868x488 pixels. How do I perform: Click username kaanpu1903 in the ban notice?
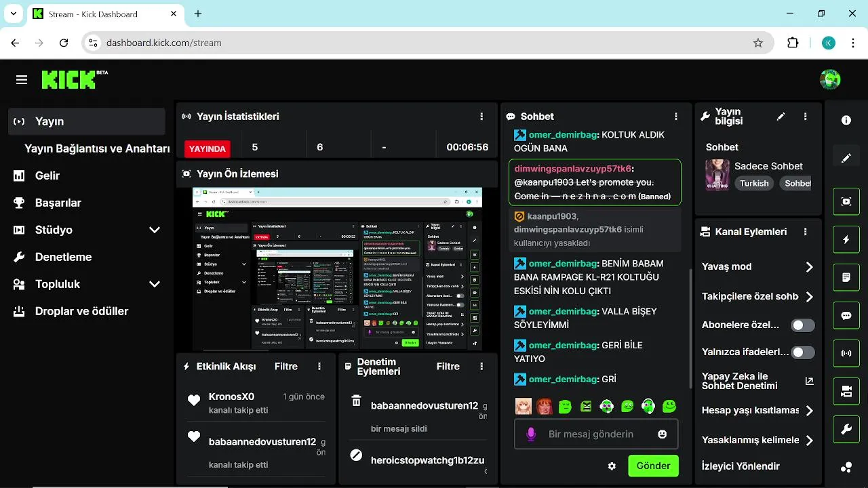pos(551,216)
